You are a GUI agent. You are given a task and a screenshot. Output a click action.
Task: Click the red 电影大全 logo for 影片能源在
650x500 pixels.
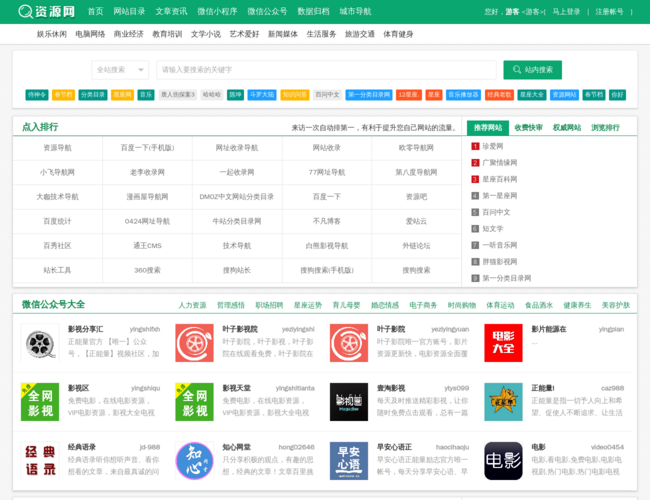[503, 343]
